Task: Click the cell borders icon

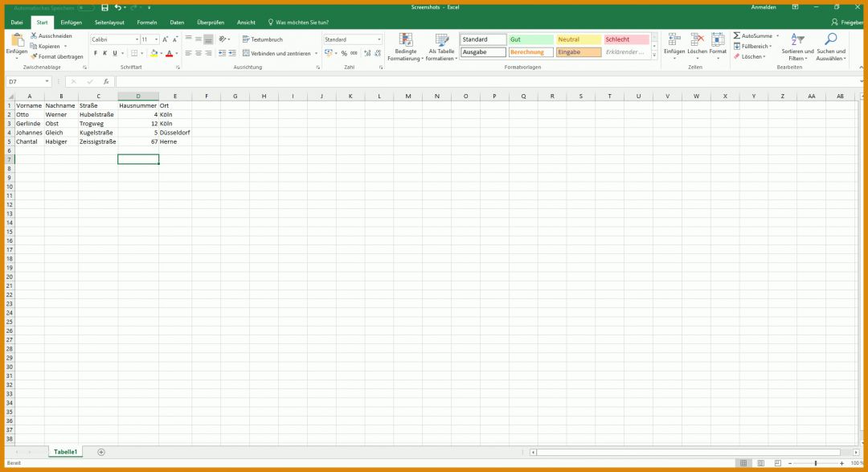Action: (x=134, y=54)
